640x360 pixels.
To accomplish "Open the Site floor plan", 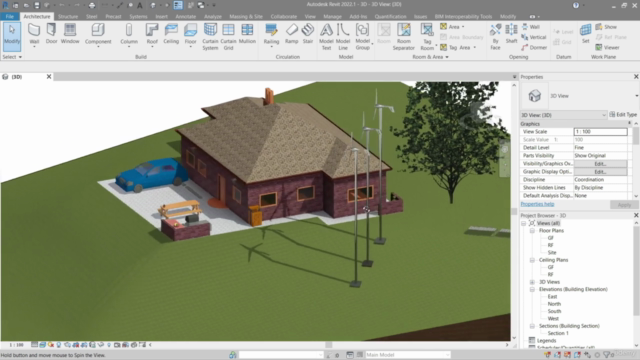I will click(x=551, y=253).
